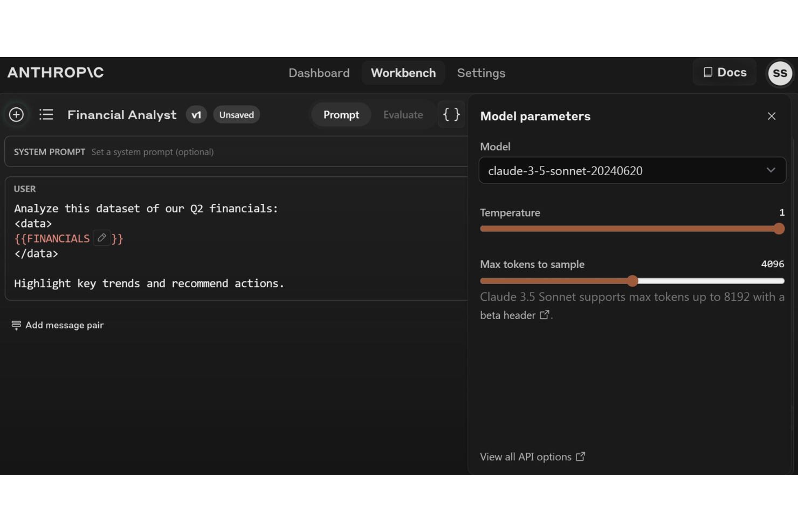Click in the system prompt field
This screenshot has width=798, height=532.
point(236,152)
